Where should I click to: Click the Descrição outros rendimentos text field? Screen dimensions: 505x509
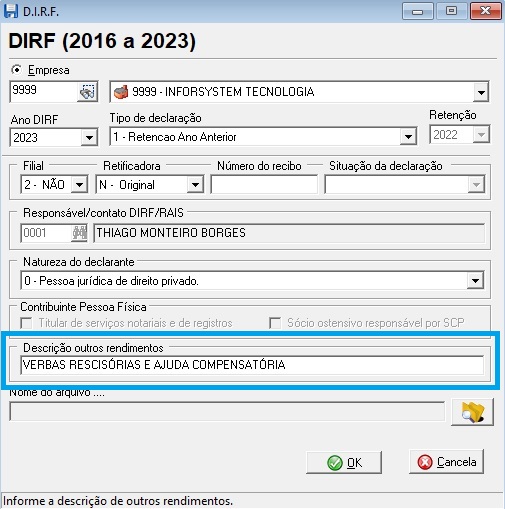pos(252,365)
